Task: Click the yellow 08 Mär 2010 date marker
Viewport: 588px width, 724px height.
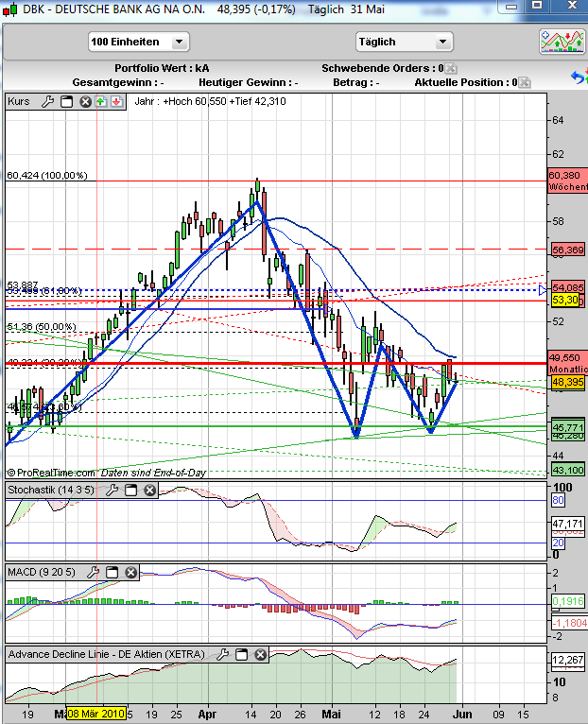Action: [96, 714]
